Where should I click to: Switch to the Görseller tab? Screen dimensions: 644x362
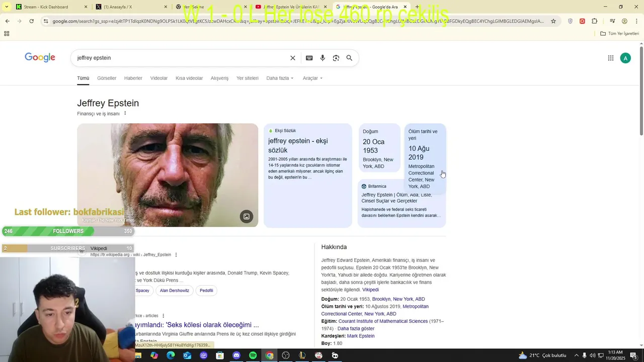point(107,78)
